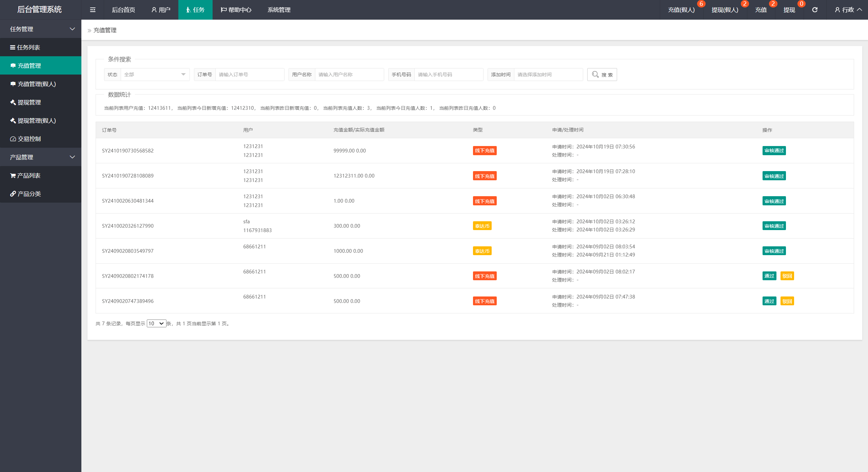The height and width of the screenshot is (472, 868).
Task: Click the 交易控制 gauge icon
Action: click(x=13, y=139)
